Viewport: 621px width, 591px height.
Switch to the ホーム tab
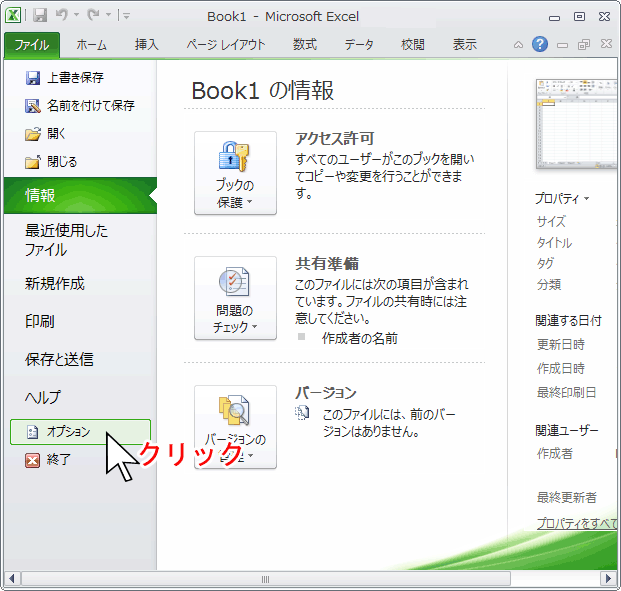[x=91, y=45]
